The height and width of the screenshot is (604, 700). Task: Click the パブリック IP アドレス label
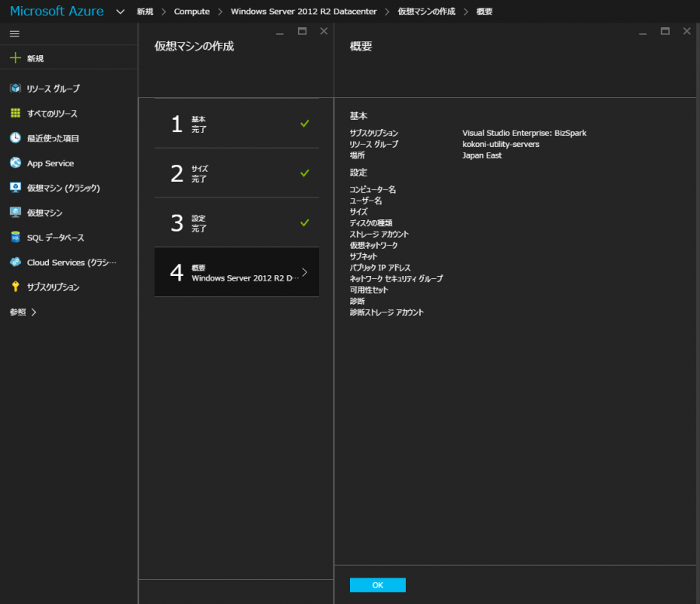[x=380, y=267]
